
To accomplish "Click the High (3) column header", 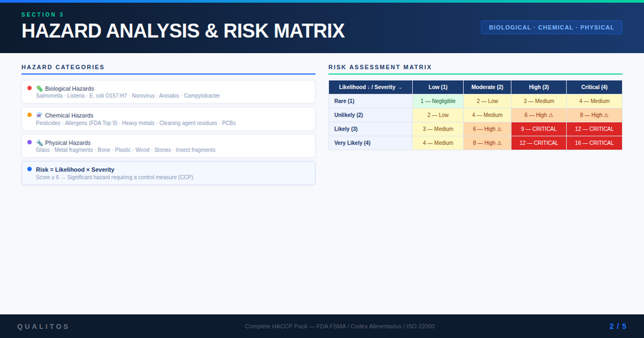I will 539,87.
